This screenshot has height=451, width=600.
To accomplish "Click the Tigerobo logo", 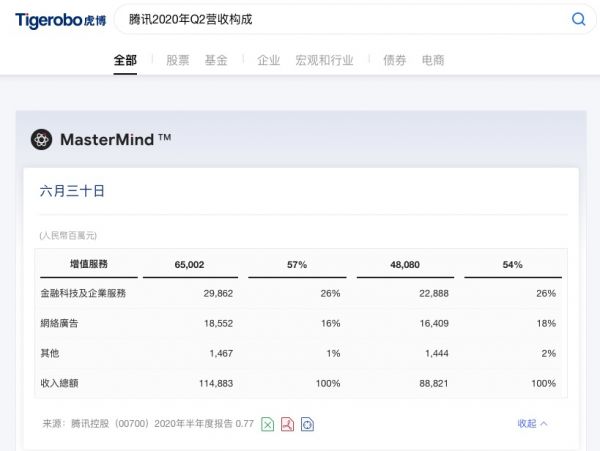I will [60, 20].
